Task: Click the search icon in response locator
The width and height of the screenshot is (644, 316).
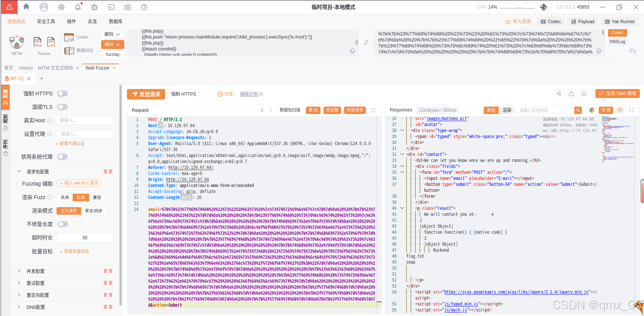Action: point(578,110)
